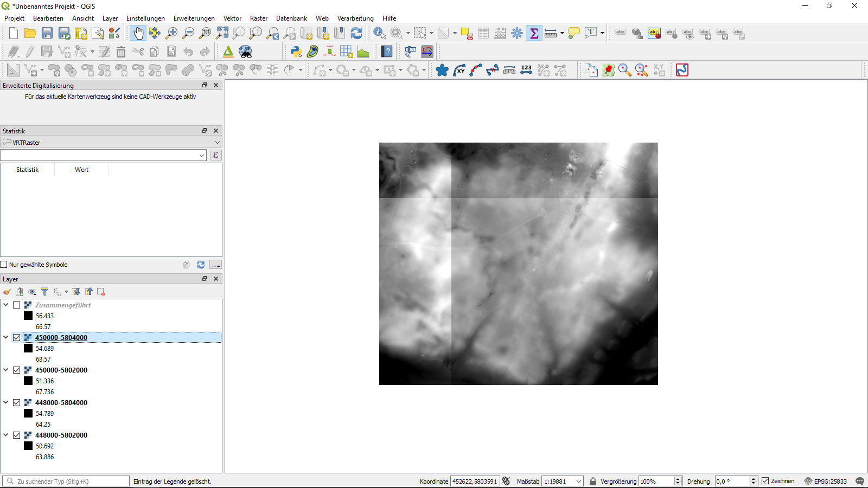The height and width of the screenshot is (488, 868).
Task: Close the Erweiterte Digitalisierung panel
Action: click(x=216, y=85)
